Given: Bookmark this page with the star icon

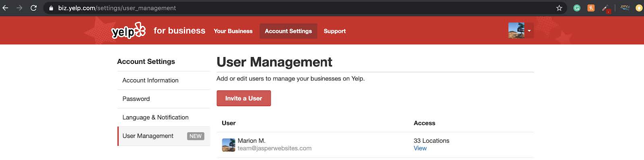Looking at the screenshot, I should (559, 8).
